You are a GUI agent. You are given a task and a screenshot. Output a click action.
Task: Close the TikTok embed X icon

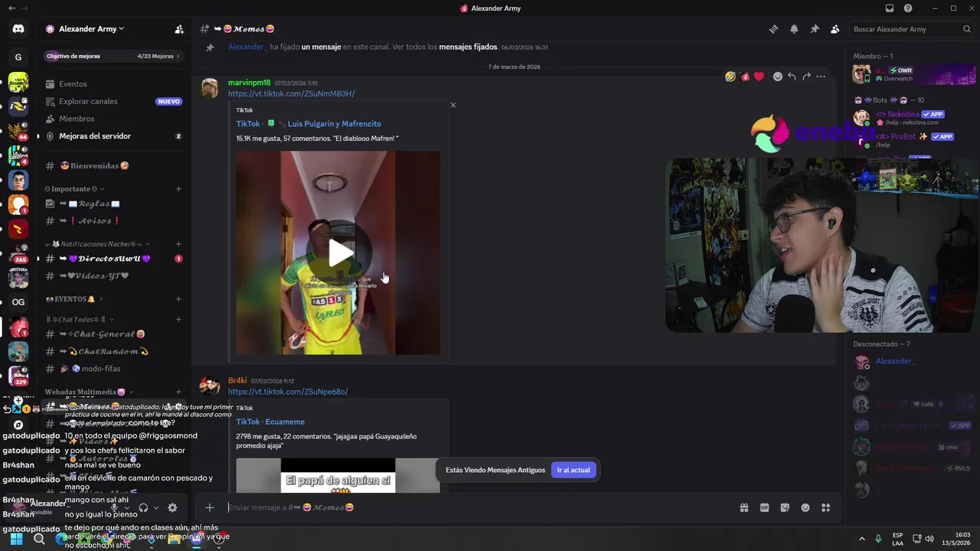tap(452, 105)
